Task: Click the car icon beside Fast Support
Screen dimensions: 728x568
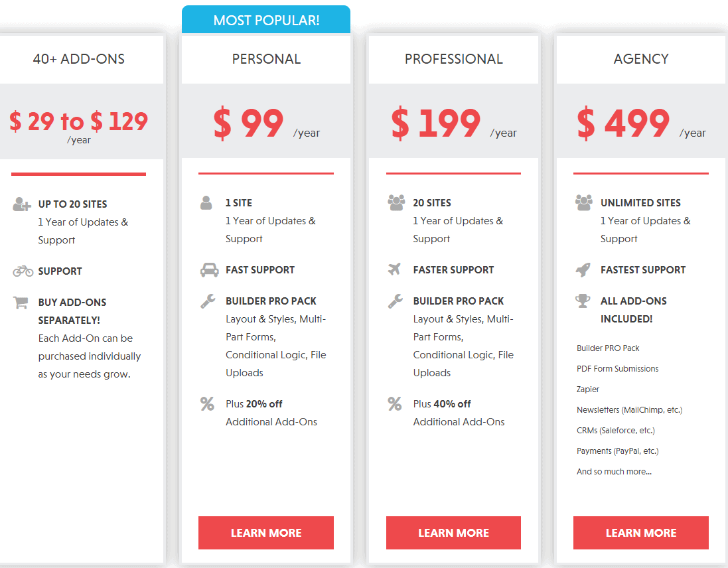Action: click(x=209, y=270)
